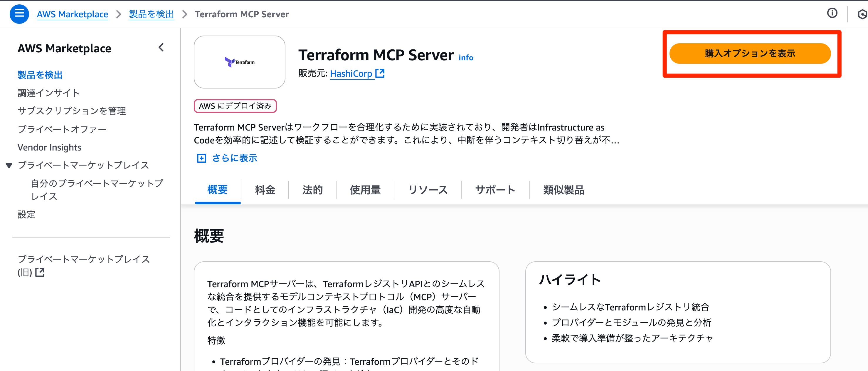
Task: Open the リソース tab
Action: click(428, 190)
